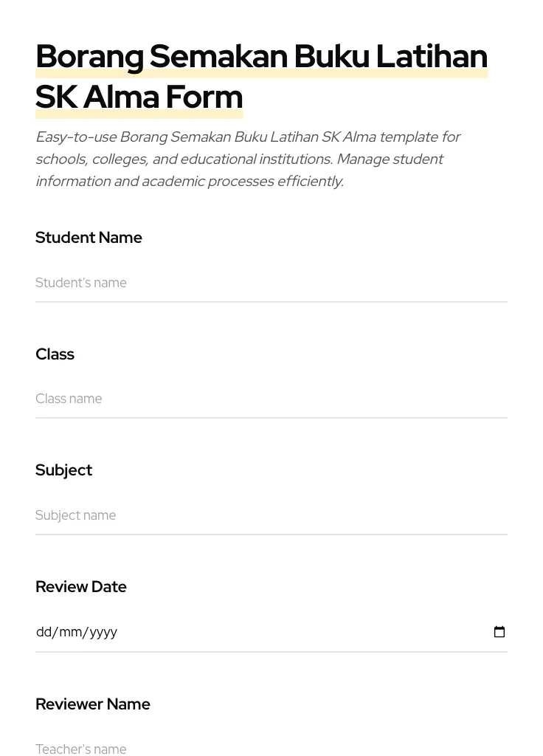The height and width of the screenshot is (756, 543).
Task: Click the Student Name field label
Action: 89,238
